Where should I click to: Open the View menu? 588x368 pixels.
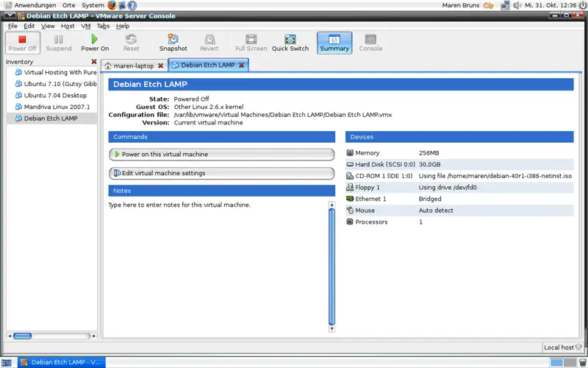pyautogui.click(x=48, y=26)
